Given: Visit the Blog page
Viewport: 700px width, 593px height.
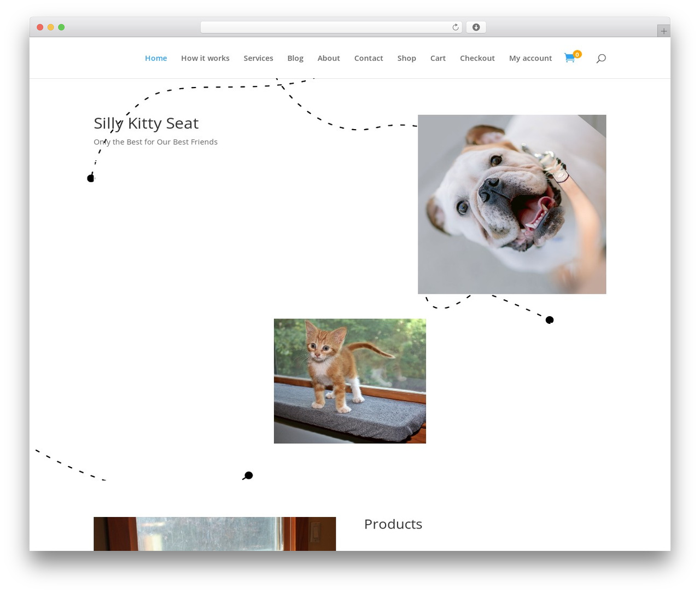Looking at the screenshot, I should pyautogui.click(x=295, y=58).
